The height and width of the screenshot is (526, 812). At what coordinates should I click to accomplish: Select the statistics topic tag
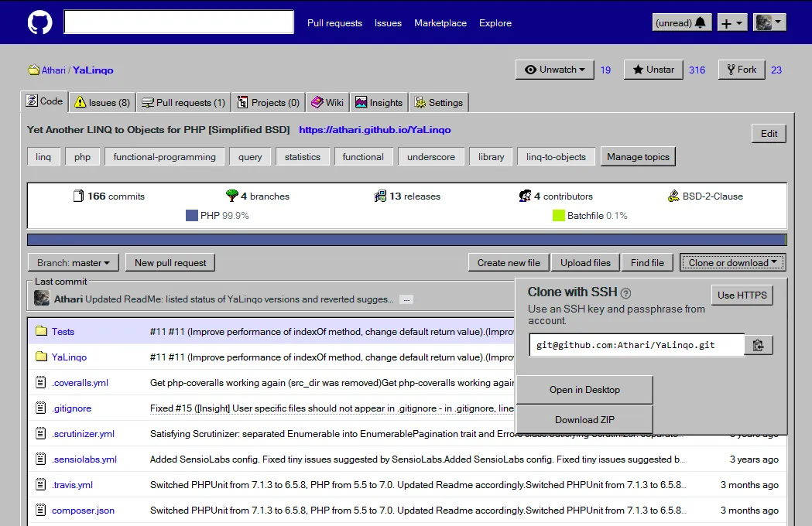[x=303, y=157]
